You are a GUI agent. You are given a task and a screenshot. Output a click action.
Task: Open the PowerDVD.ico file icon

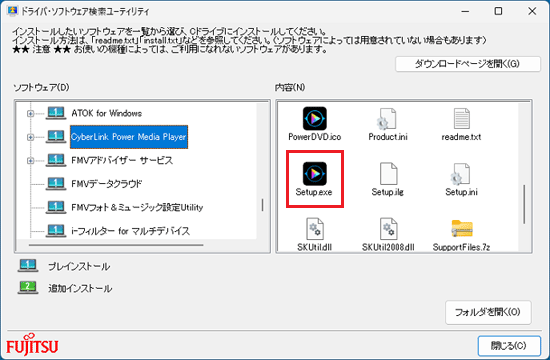click(x=315, y=119)
